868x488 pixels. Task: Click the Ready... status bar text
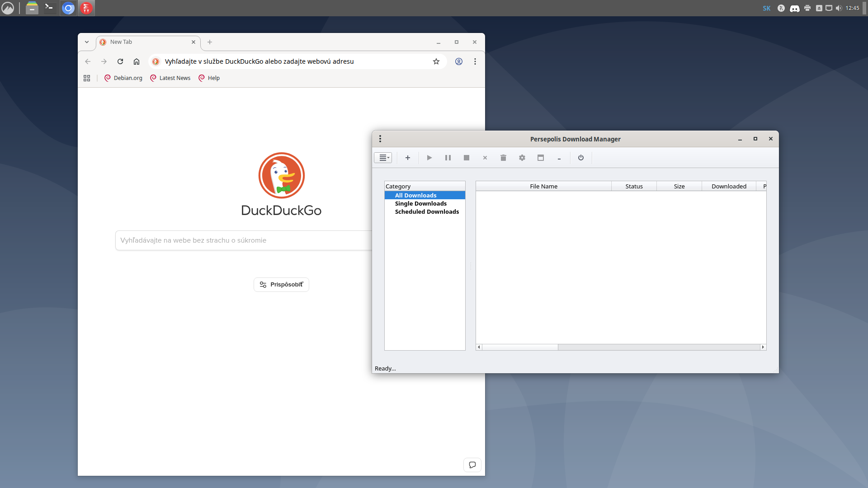click(385, 368)
